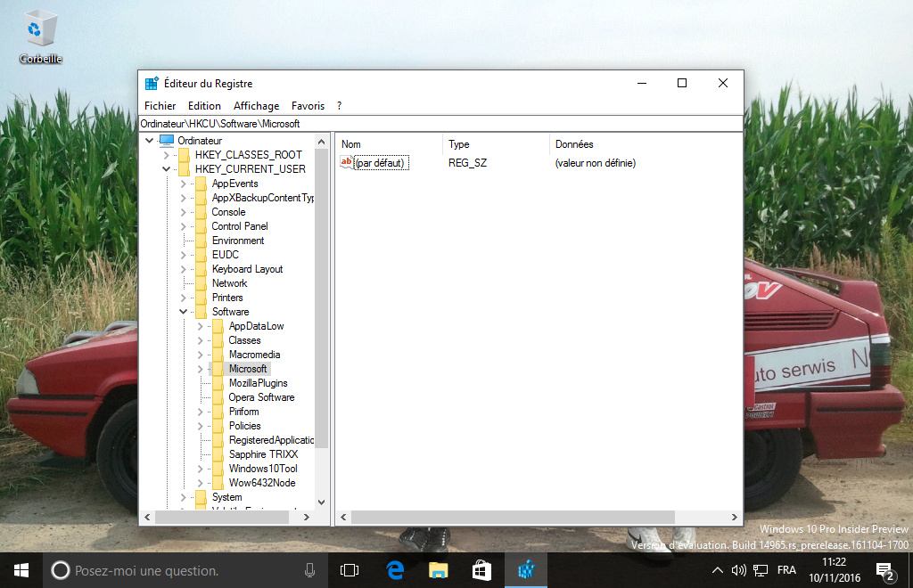Click the registry path address bar

440,124
